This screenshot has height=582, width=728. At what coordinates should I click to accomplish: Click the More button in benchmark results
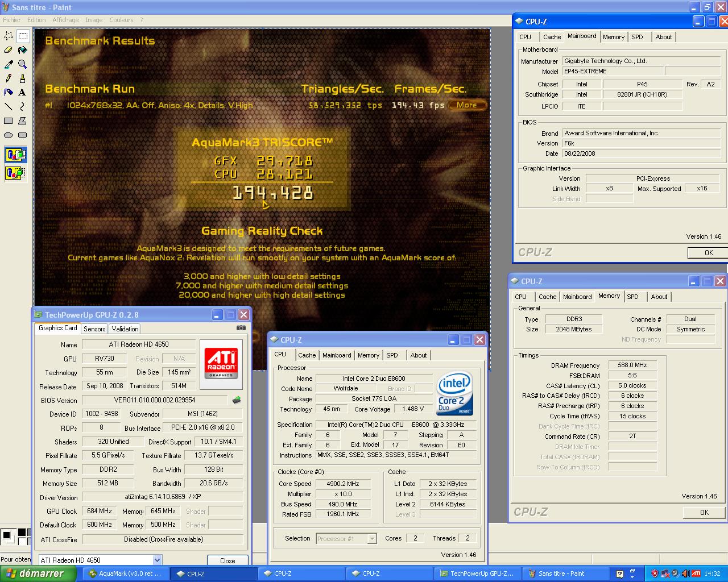pos(467,105)
